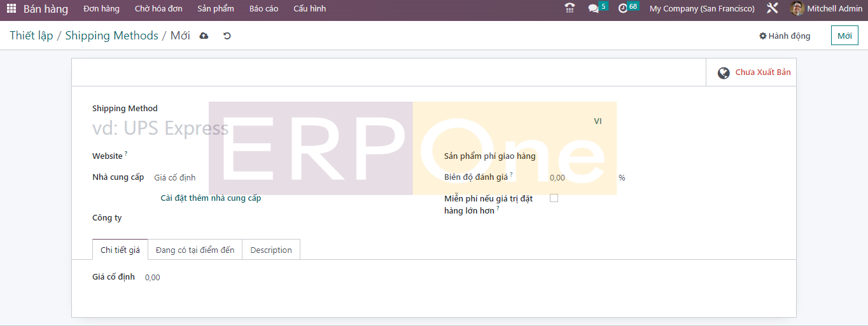Switch to the Đang có tại điểm đến tab

click(195, 250)
